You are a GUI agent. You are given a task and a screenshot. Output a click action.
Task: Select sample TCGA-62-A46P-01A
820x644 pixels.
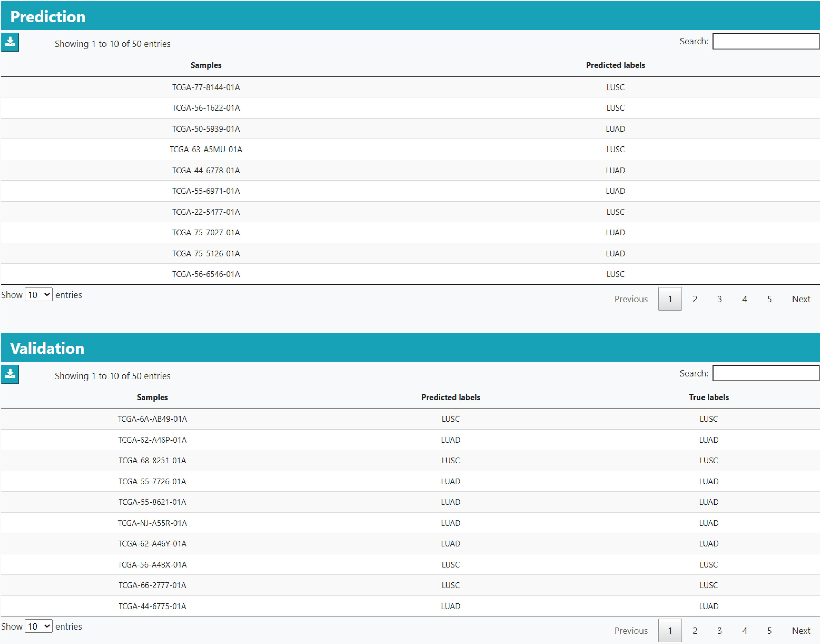point(152,440)
